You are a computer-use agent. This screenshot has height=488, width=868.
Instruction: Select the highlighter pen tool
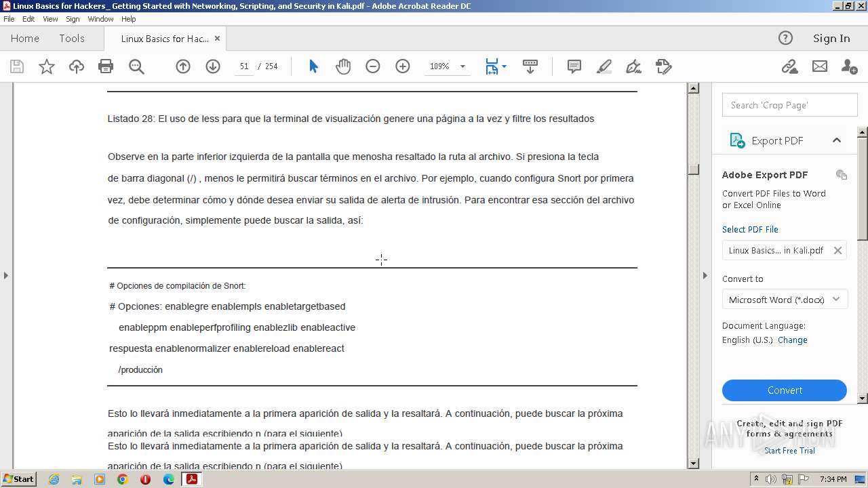click(604, 66)
